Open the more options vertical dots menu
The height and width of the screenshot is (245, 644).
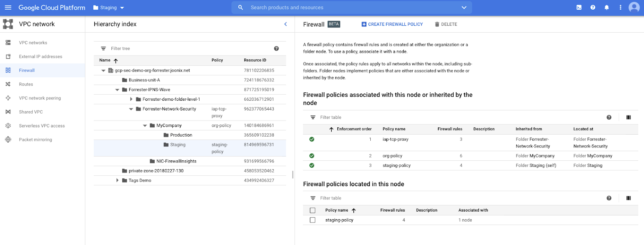pyautogui.click(x=620, y=8)
